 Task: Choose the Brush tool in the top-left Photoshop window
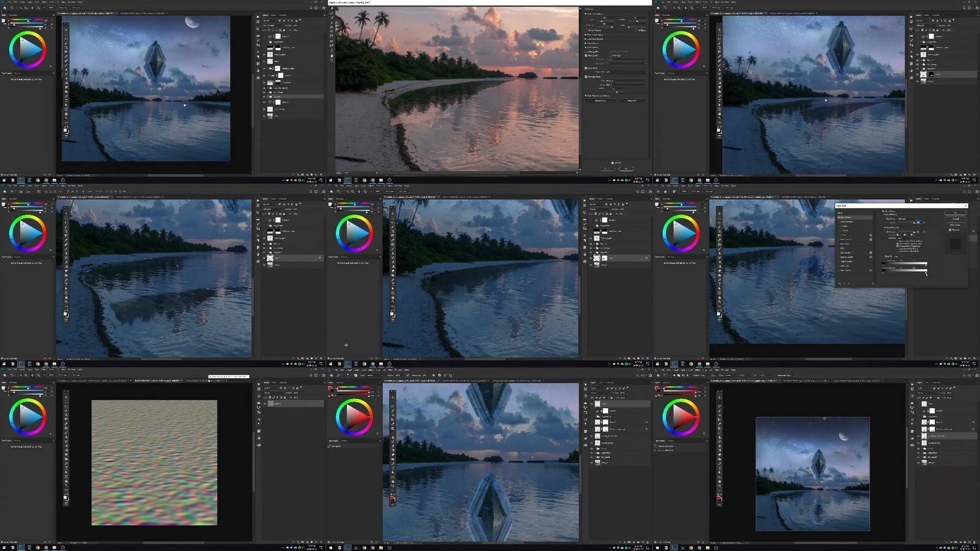pyautogui.click(x=66, y=64)
